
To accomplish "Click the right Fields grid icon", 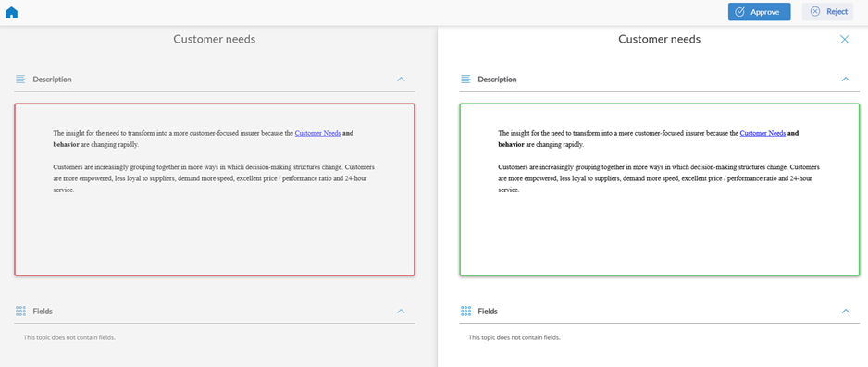I will coord(465,312).
